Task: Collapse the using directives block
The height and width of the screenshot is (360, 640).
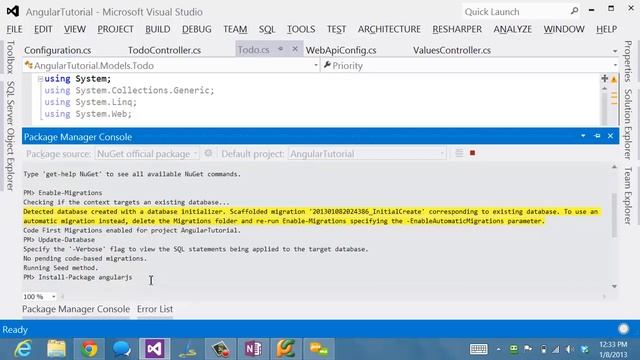Action: pyautogui.click(x=40, y=79)
